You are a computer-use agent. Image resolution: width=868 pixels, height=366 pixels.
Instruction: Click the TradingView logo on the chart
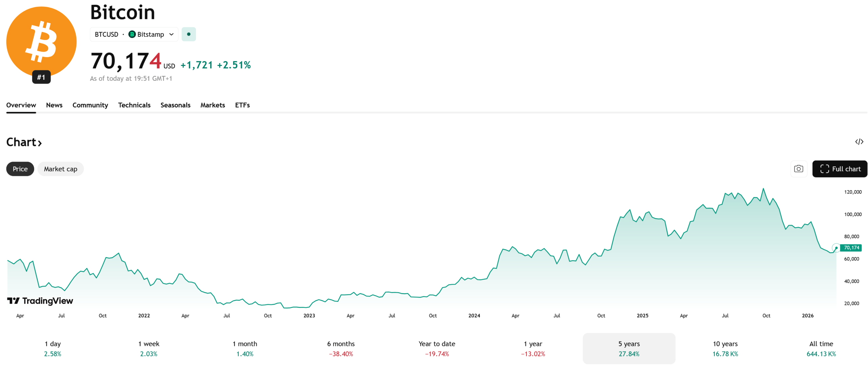[40, 300]
